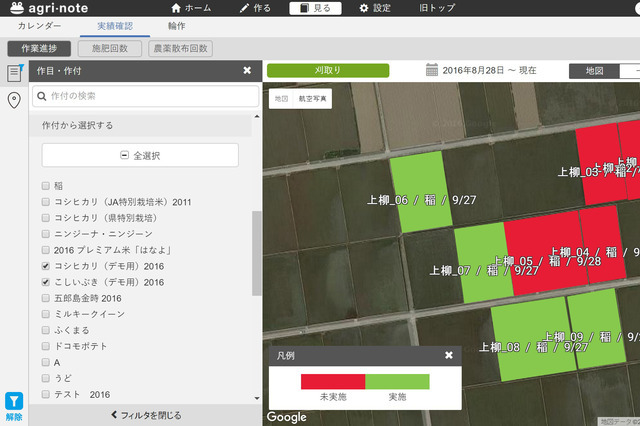Click the green 刈取り work button

tap(328, 70)
